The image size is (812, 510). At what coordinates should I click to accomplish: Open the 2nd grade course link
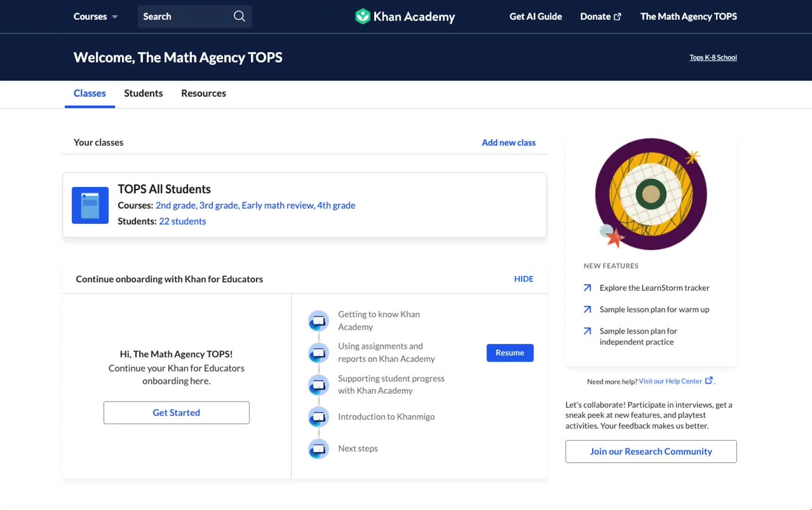[175, 205]
